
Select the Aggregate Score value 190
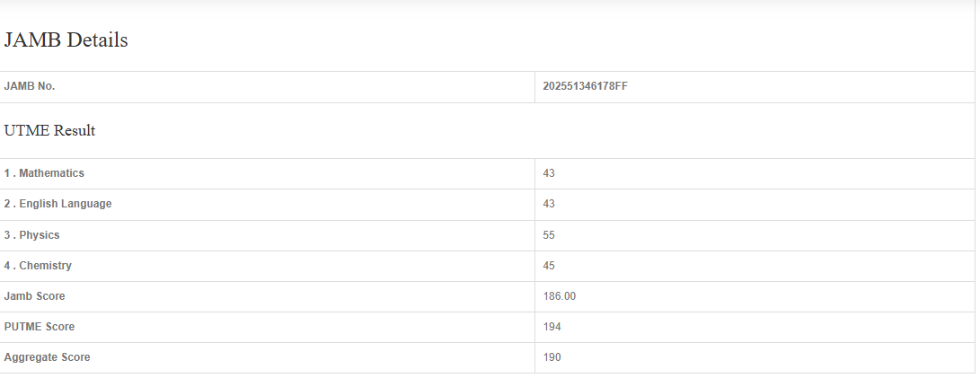tap(552, 357)
